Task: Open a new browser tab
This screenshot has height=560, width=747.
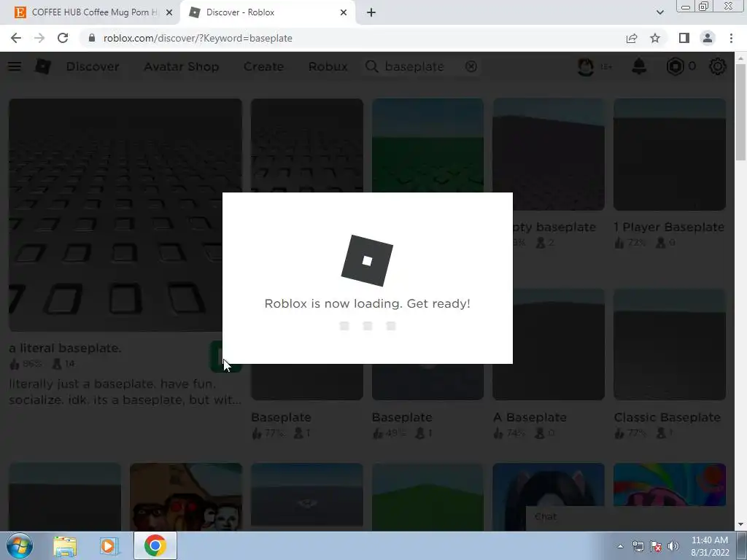Action: 371,12
